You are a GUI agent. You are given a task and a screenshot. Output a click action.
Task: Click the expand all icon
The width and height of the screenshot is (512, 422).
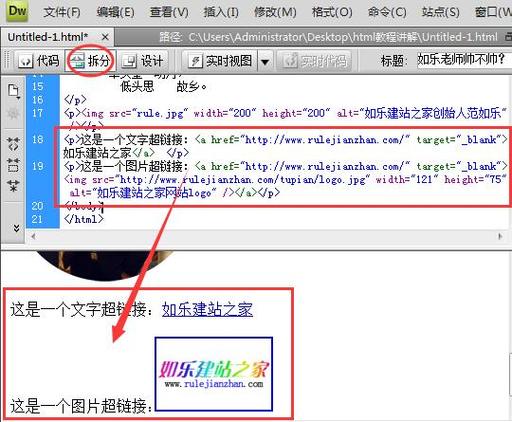[x=14, y=185]
